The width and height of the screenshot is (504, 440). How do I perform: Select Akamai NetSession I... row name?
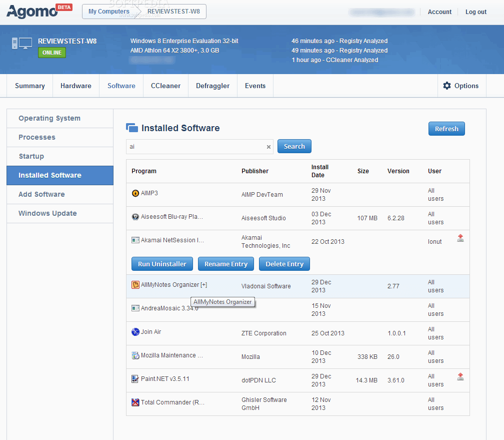tap(172, 240)
